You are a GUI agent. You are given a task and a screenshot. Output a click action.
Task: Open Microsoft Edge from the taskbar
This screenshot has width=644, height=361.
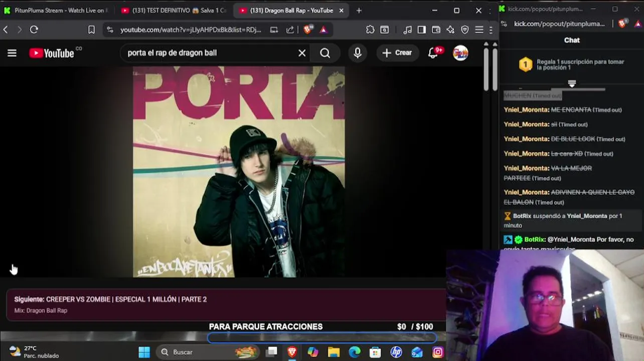[x=354, y=352]
